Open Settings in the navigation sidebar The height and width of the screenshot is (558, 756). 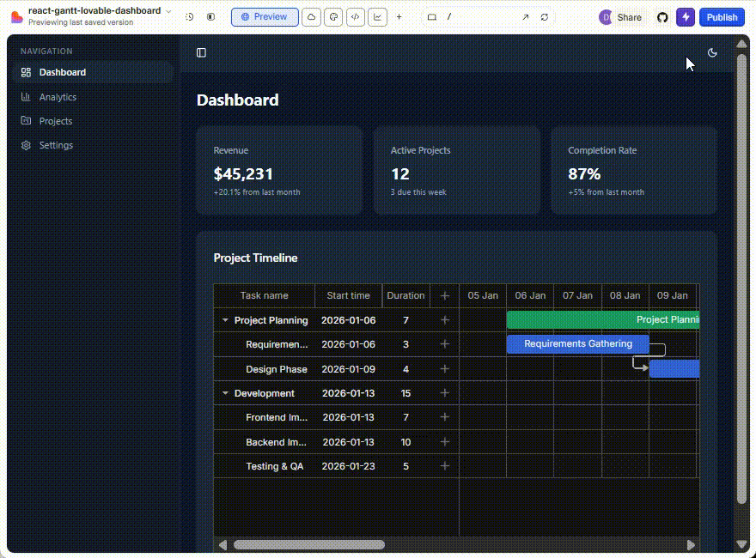click(56, 145)
